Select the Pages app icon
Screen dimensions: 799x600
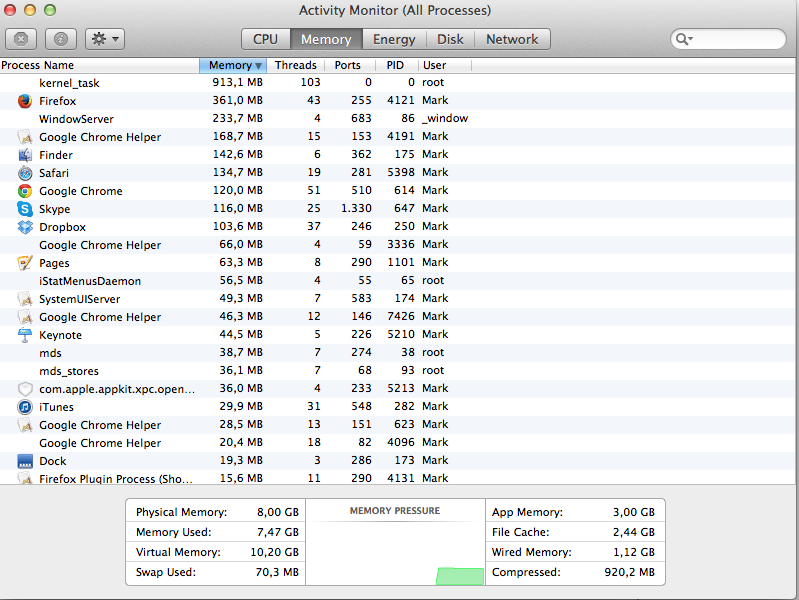point(25,263)
